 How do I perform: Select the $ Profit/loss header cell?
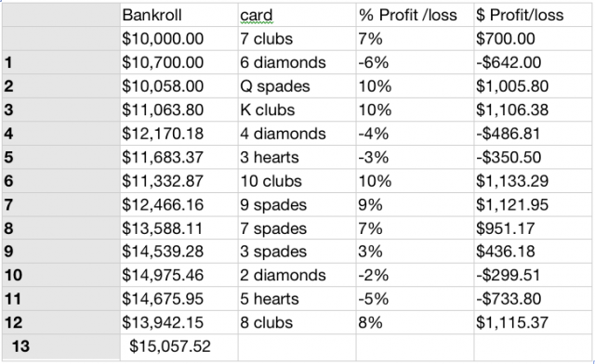[533, 15]
